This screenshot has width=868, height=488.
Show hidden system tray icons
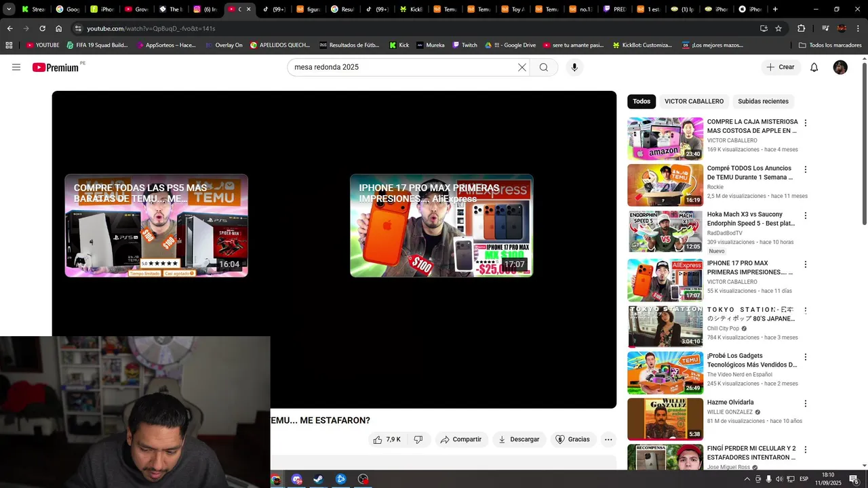[x=747, y=479]
